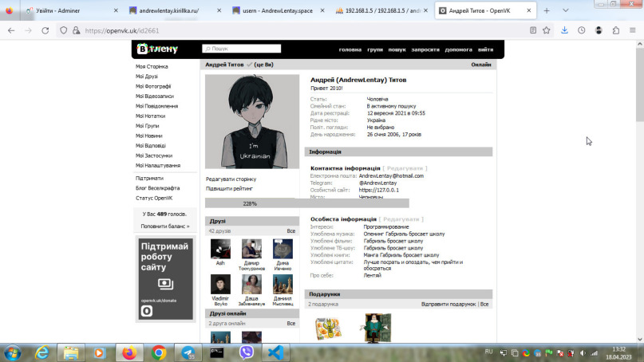This screenshot has width=644, height=362.
Task: Open friend Vladimir Boyko's avatar
Action: pos(220,284)
